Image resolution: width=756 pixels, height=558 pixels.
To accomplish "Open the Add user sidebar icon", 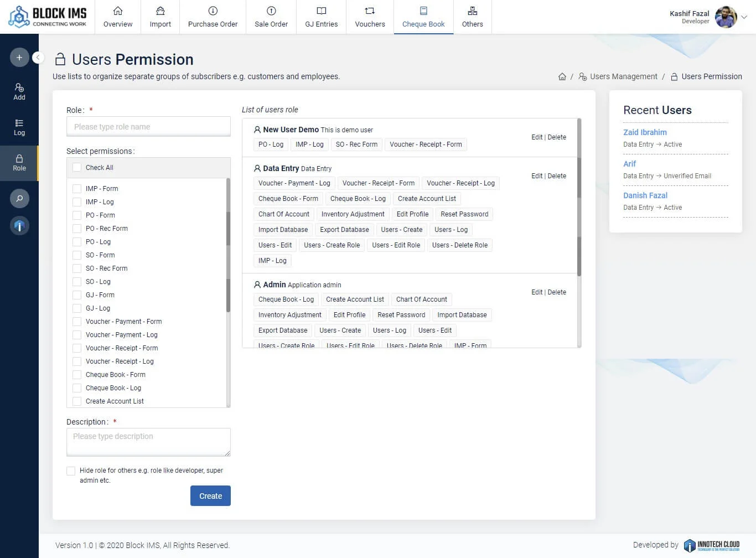I will [19, 91].
